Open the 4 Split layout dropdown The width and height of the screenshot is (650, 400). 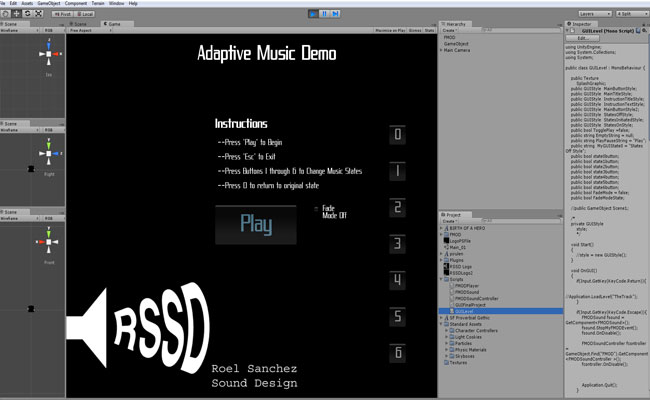632,14
